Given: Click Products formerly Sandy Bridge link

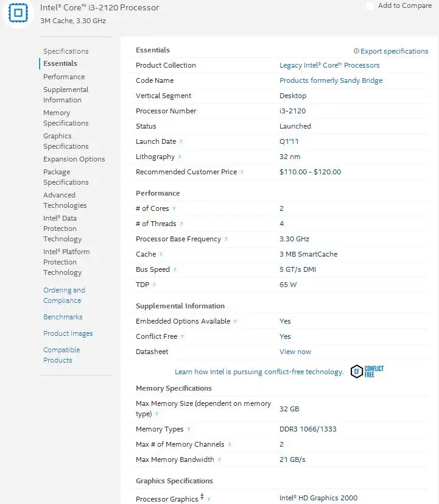Looking at the screenshot, I should (x=331, y=80).
